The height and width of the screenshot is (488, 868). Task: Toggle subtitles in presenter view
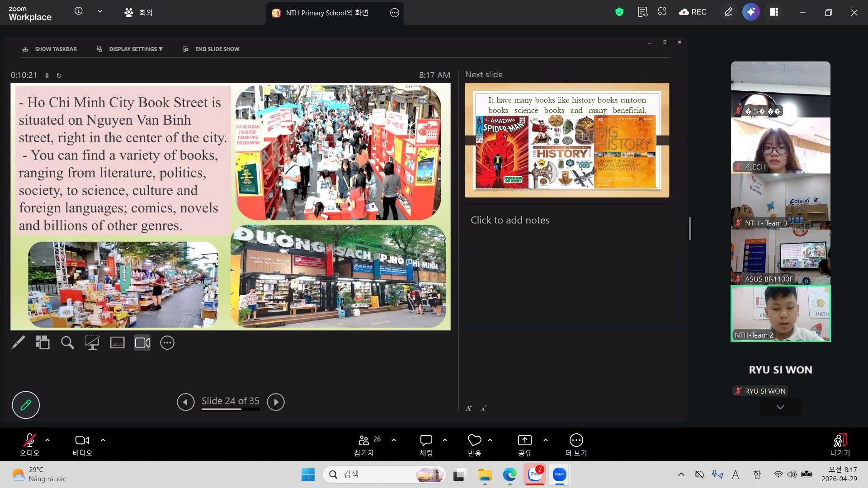pos(118,343)
